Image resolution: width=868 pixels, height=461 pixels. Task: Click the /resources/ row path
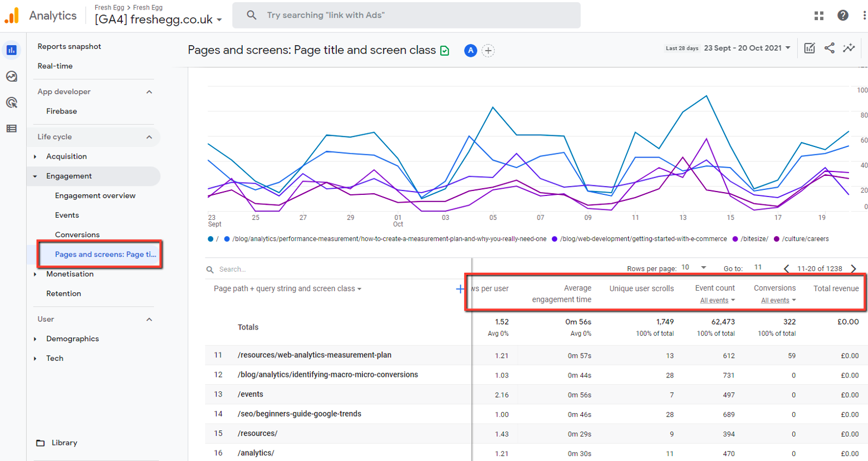[x=257, y=433]
